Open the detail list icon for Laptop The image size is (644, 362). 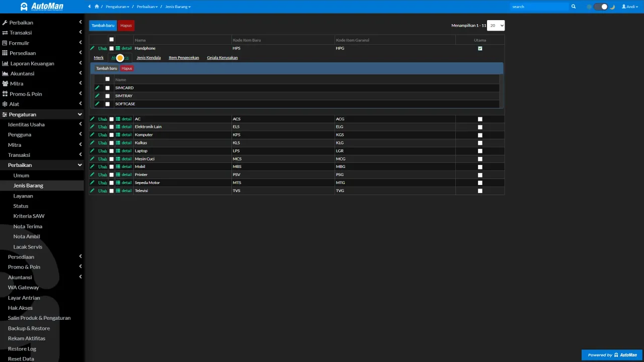[118, 151]
